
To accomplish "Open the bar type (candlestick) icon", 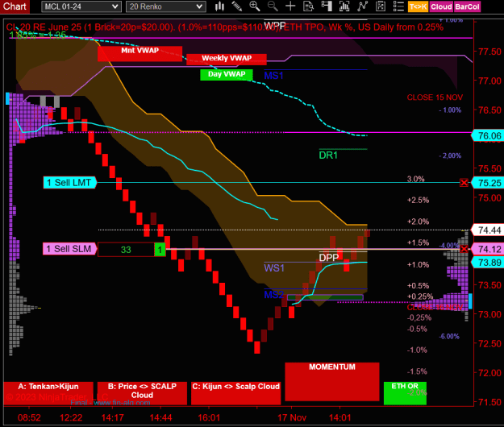I will coord(220,6).
